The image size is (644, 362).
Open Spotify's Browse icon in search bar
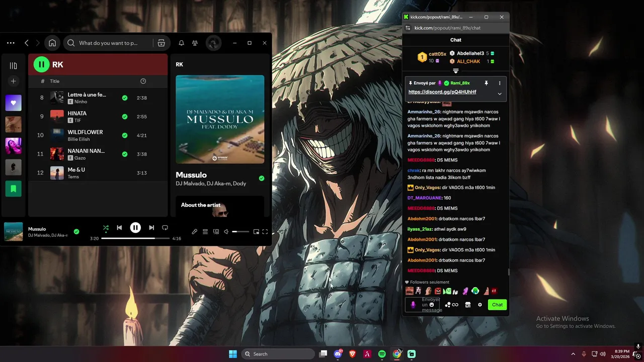(161, 43)
